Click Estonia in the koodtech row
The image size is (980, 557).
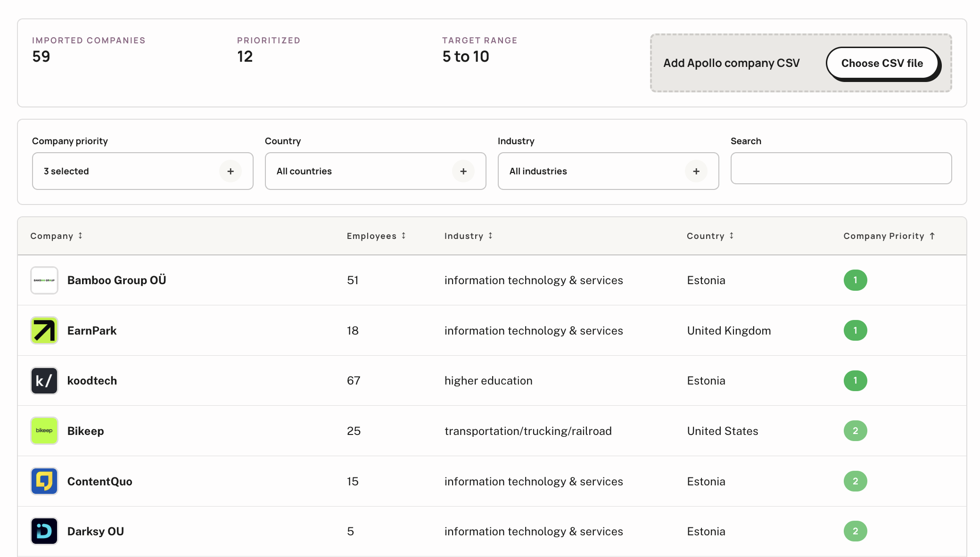(x=706, y=381)
